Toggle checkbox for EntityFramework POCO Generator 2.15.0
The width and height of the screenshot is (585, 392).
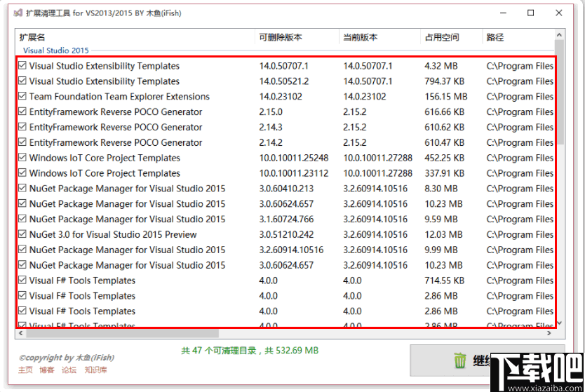pyautogui.click(x=22, y=111)
